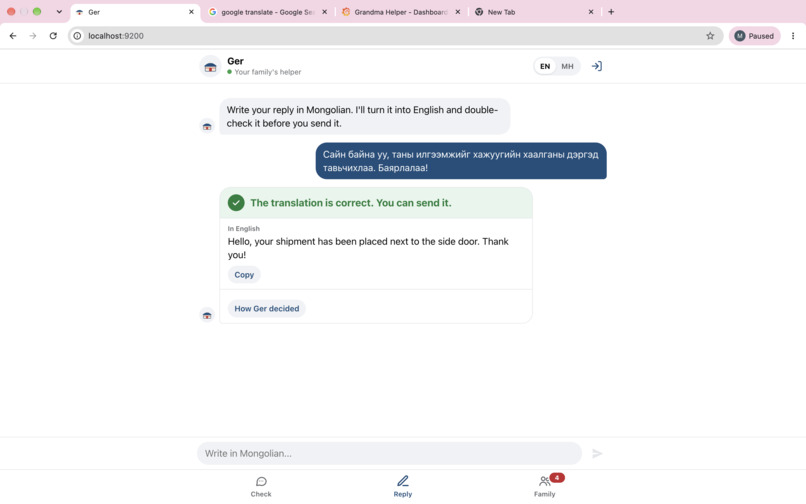The width and height of the screenshot is (806, 504).
Task: Click the Paused profile button
Action: pos(754,36)
